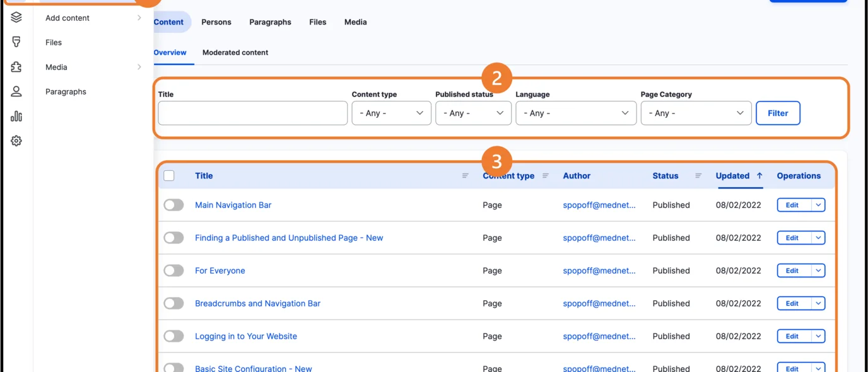Open the Structure layers icon in sidebar
868x372 pixels.
pyautogui.click(x=16, y=18)
